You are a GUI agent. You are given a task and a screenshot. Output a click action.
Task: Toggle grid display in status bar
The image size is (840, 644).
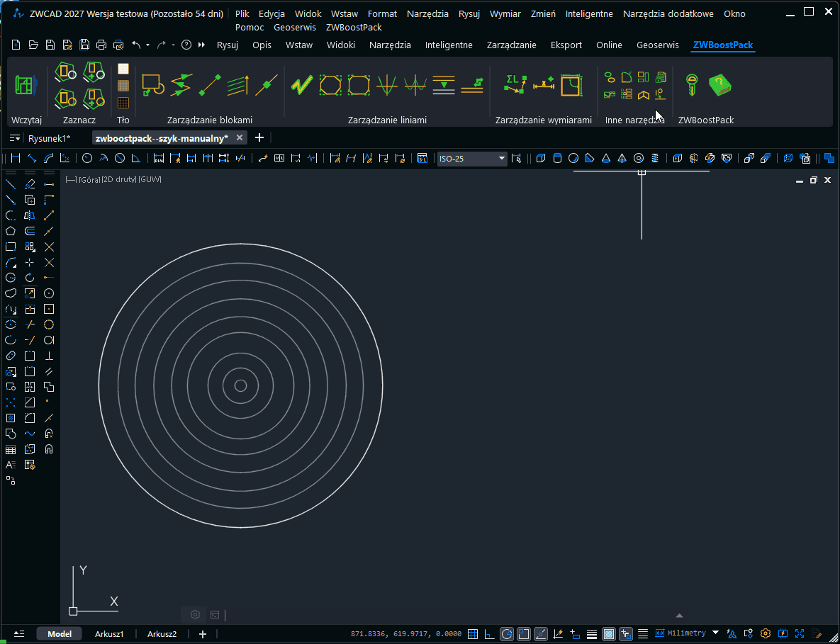[x=473, y=633]
